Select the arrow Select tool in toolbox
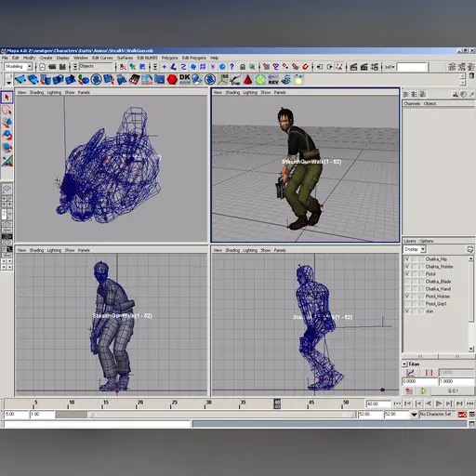The image size is (476, 476). pos(7,98)
